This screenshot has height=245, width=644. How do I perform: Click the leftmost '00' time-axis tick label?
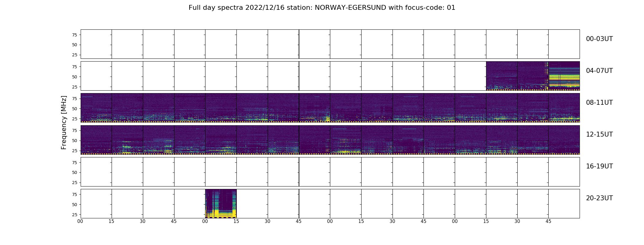80,221
